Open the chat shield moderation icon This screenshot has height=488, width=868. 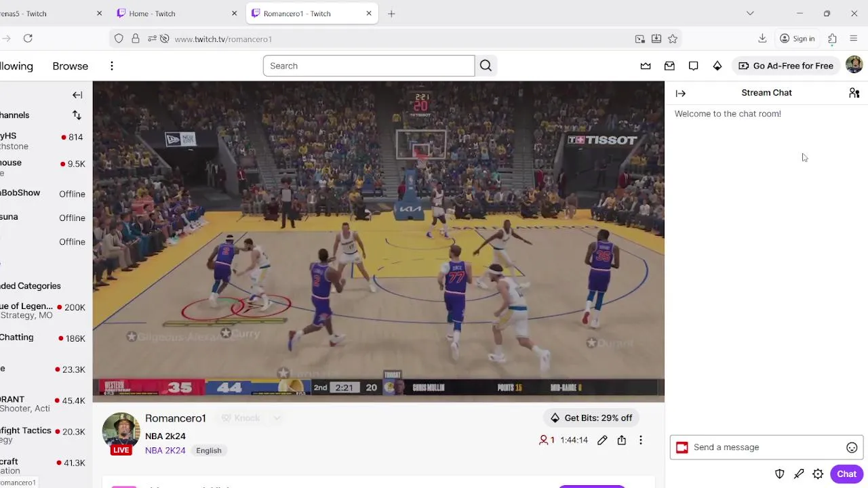point(780,474)
